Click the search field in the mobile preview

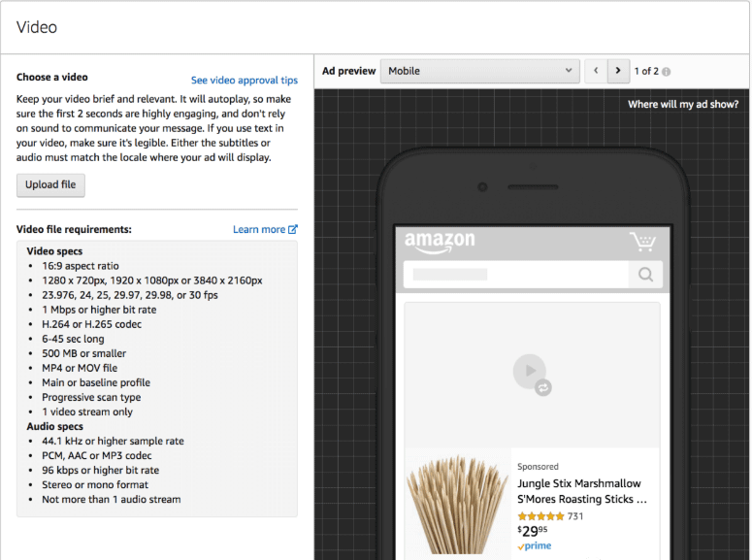click(x=516, y=275)
